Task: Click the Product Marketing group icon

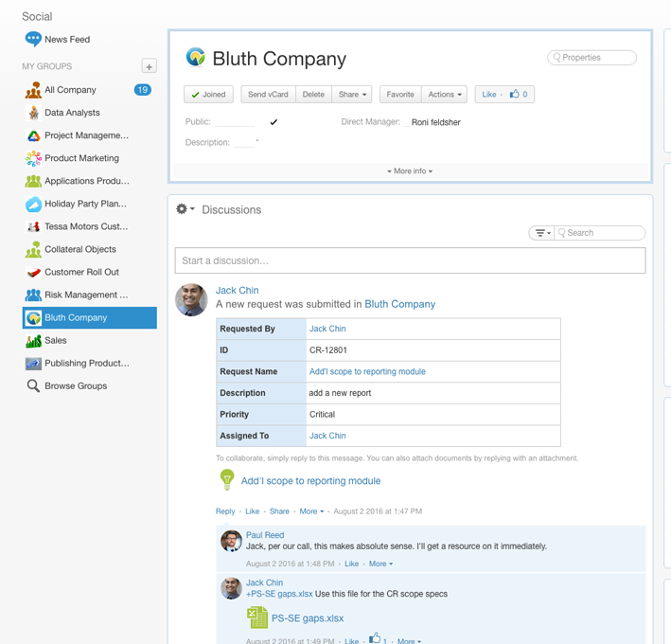Action: (x=33, y=158)
